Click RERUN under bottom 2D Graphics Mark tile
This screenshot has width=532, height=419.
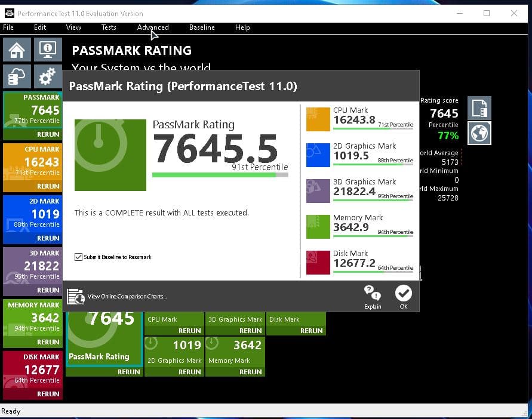pyautogui.click(x=190, y=372)
